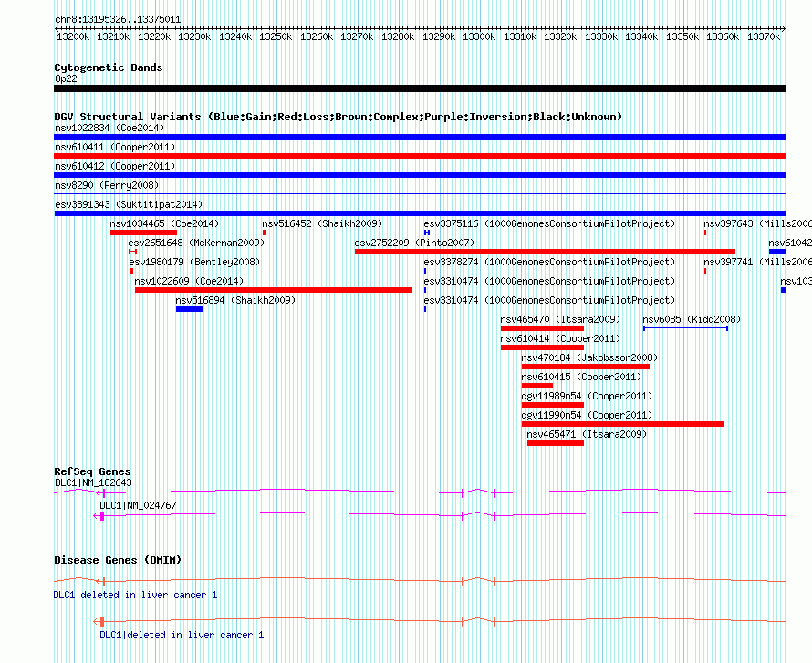The height and width of the screenshot is (663, 812).
Task: Open variant label nsv1022834 (Coe2014)
Action: (109, 128)
